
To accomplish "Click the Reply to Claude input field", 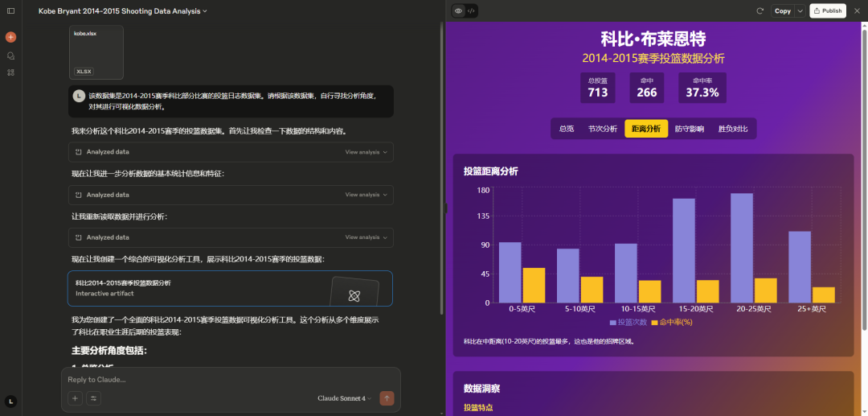I will point(231,380).
